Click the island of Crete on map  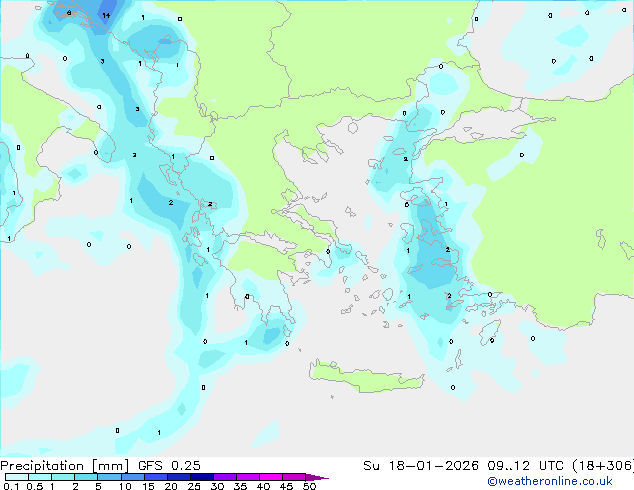[x=366, y=377]
